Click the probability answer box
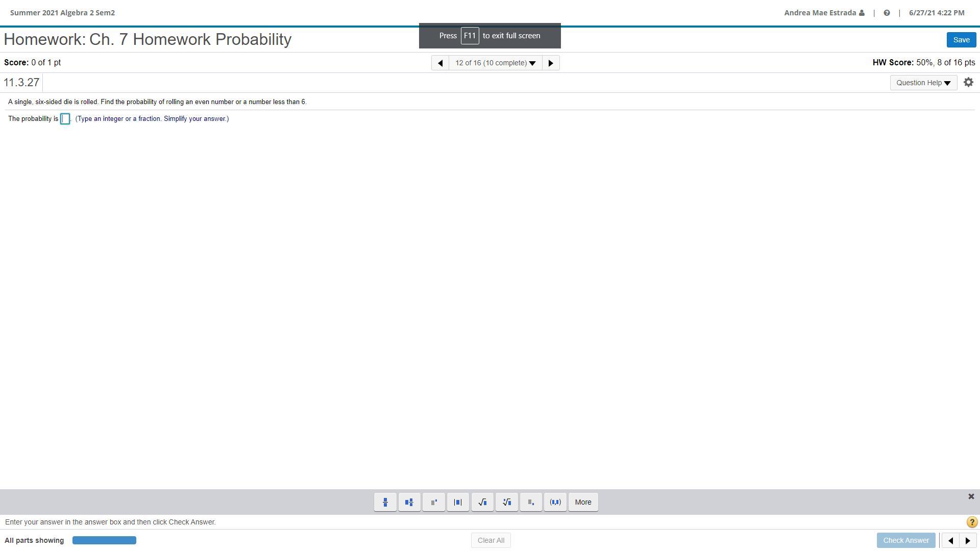This screenshot has width=980, height=551. pyautogui.click(x=65, y=119)
